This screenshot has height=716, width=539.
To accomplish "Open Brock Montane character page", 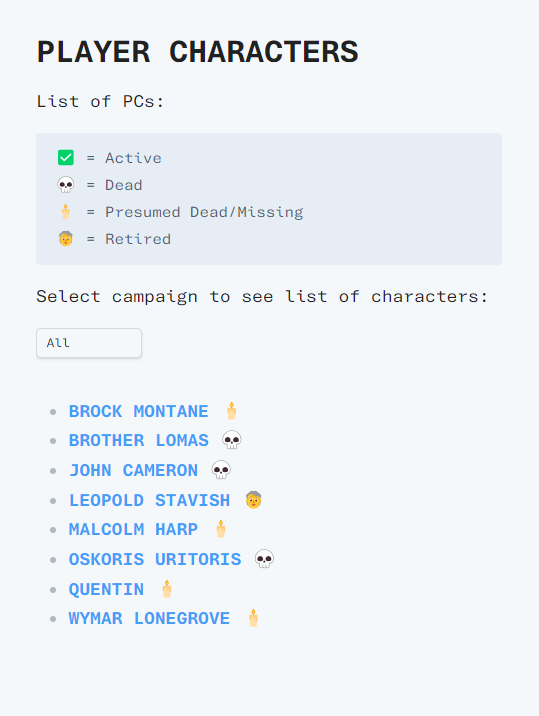I will [x=138, y=411].
